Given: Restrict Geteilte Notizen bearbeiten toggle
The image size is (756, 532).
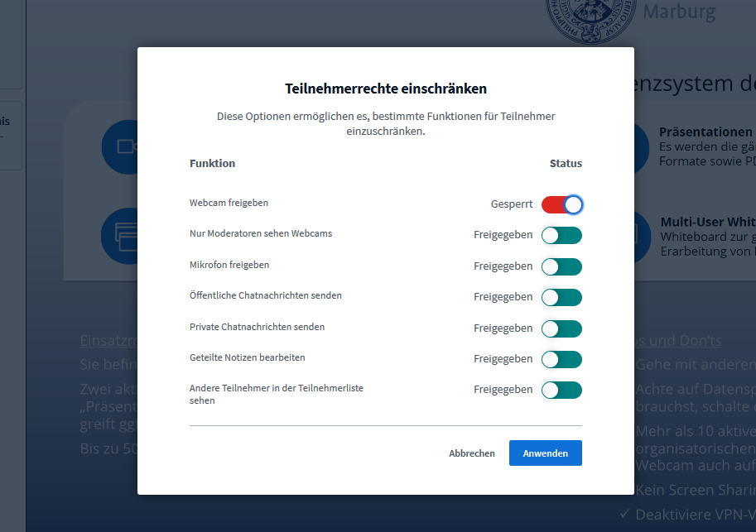Looking at the screenshot, I should [561, 359].
